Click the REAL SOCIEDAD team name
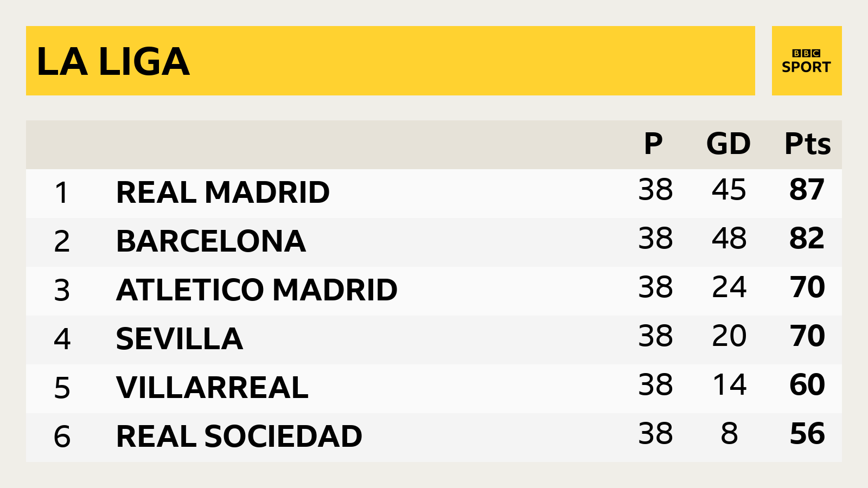The width and height of the screenshot is (868, 488). tap(239, 436)
